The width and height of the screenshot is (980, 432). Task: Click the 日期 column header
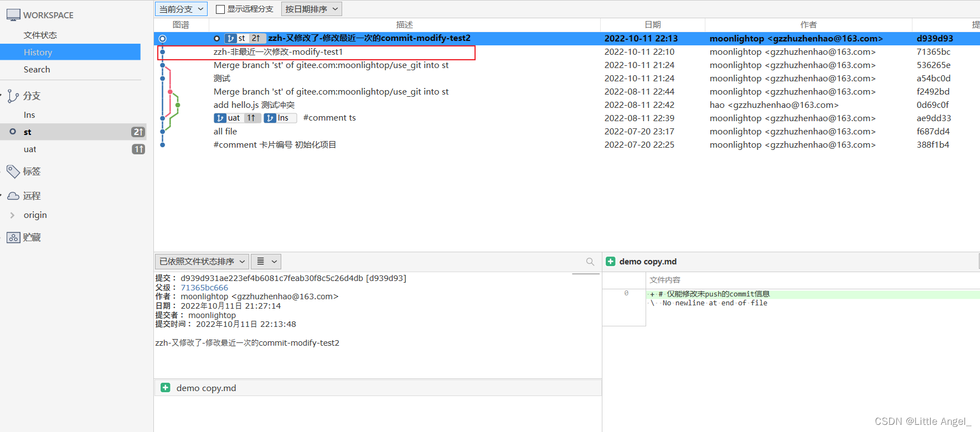click(653, 24)
